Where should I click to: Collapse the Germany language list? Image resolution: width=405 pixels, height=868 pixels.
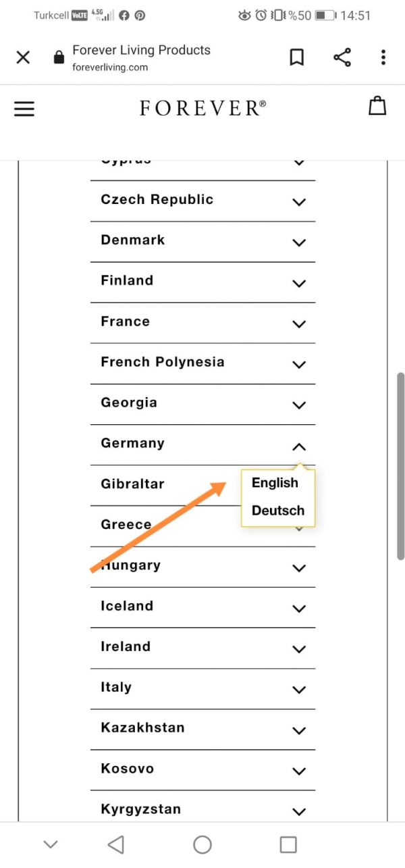click(299, 446)
